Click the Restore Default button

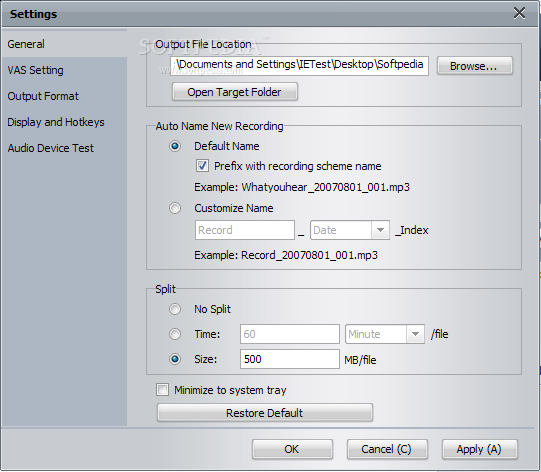pyautogui.click(x=265, y=413)
